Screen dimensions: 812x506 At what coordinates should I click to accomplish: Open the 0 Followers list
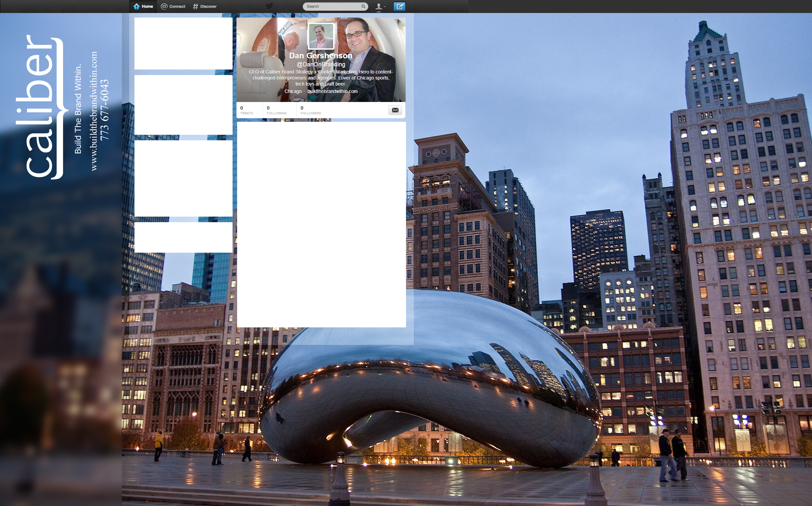[x=311, y=110]
